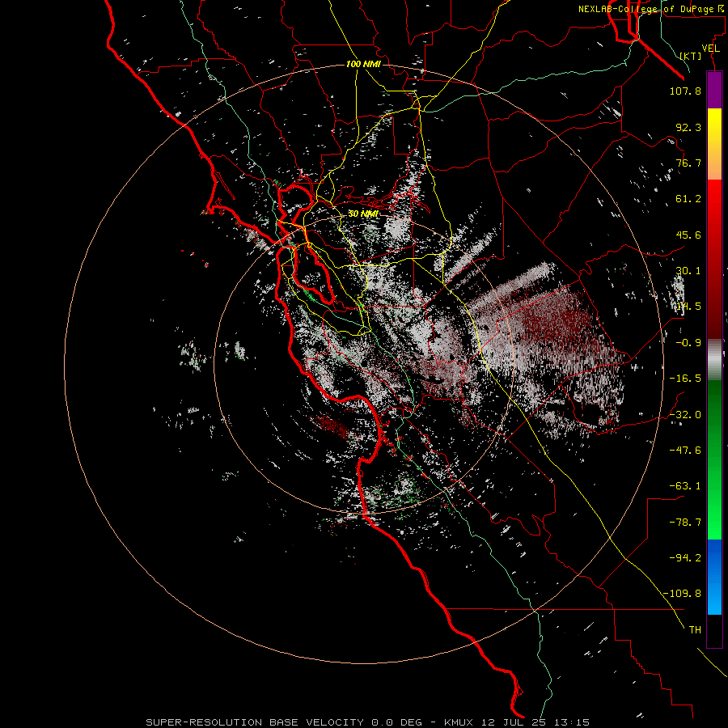
Task: Click the -94.2 legend value
Action: 685,558
